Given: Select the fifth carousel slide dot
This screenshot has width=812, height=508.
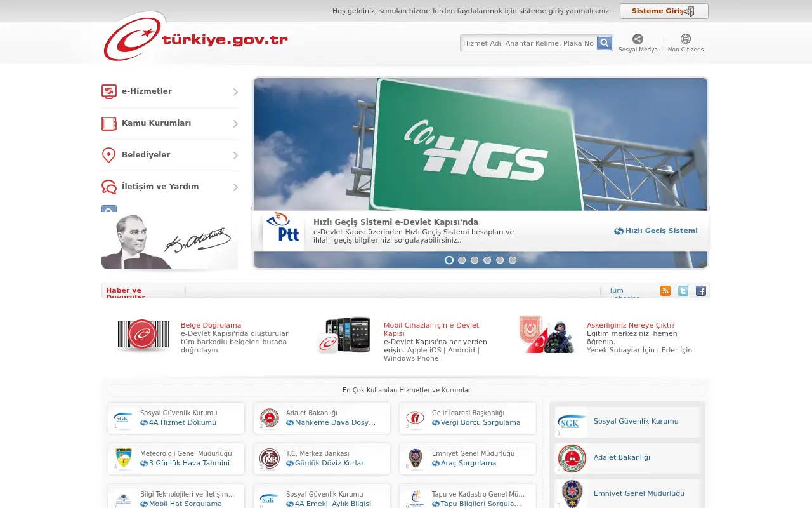Looking at the screenshot, I should [x=500, y=260].
